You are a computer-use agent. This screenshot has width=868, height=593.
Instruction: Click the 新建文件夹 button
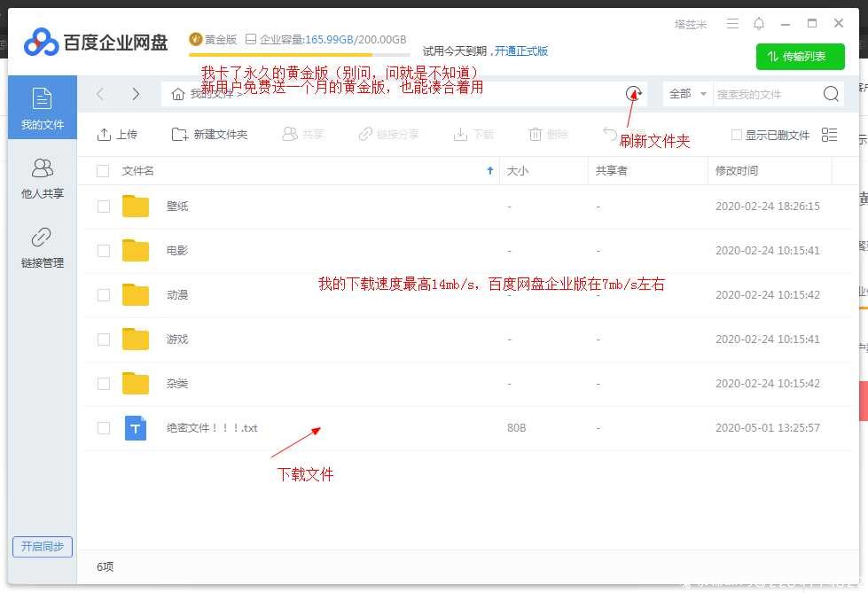tap(209, 135)
